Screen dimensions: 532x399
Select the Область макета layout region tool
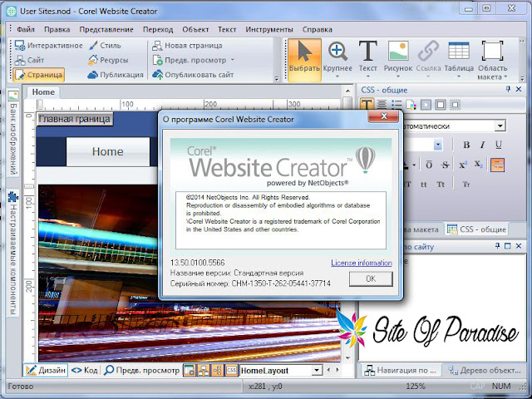pyautogui.click(x=492, y=60)
